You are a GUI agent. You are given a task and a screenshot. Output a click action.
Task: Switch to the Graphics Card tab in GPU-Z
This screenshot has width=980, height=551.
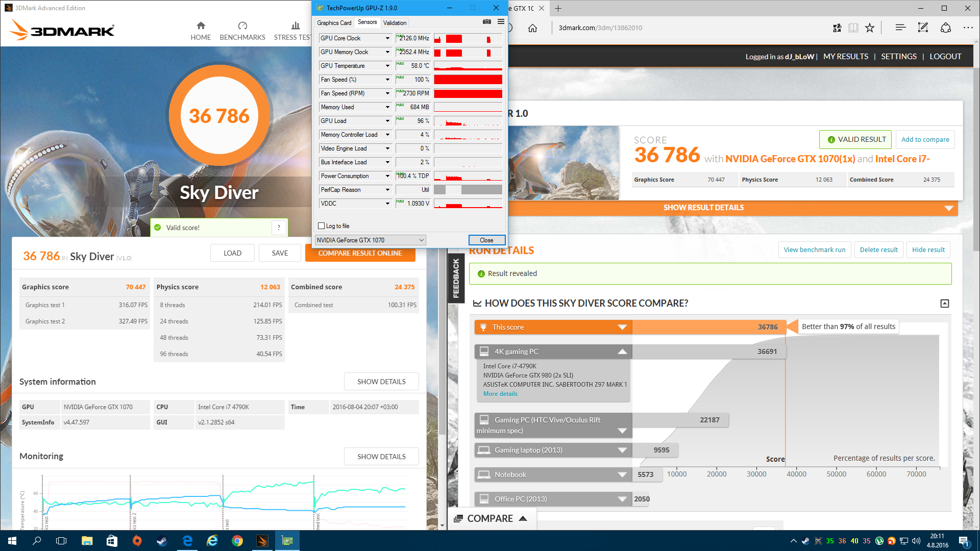coord(334,23)
